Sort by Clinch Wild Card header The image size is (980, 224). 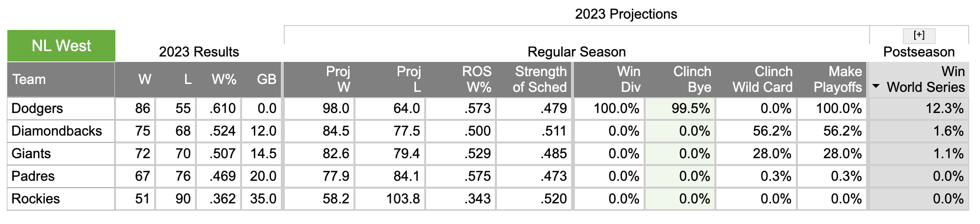pyautogui.click(x=756, y=80)
